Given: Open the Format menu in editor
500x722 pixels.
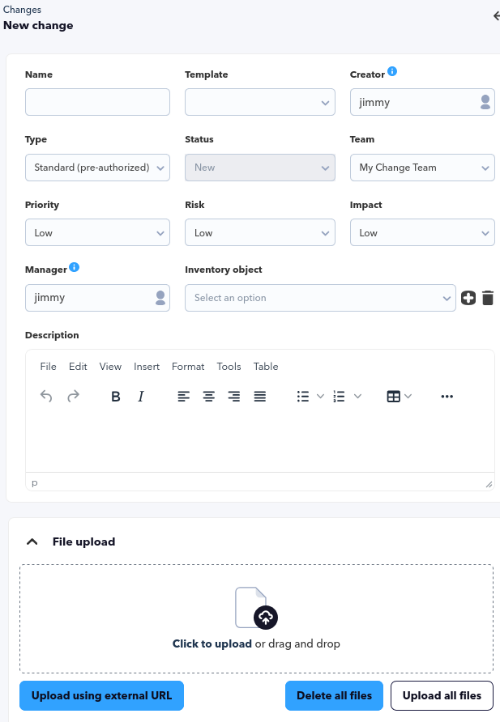Looking at the screenshot, I should click(188, 367).
